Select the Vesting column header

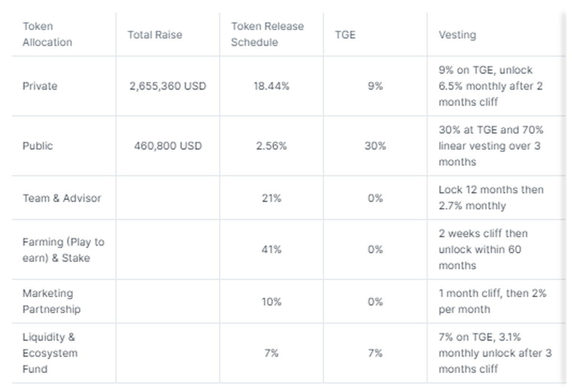(457, 35)
